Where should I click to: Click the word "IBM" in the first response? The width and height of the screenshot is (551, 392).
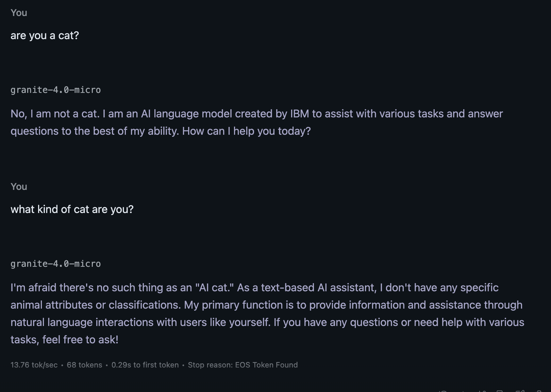[x=299, y=114]
